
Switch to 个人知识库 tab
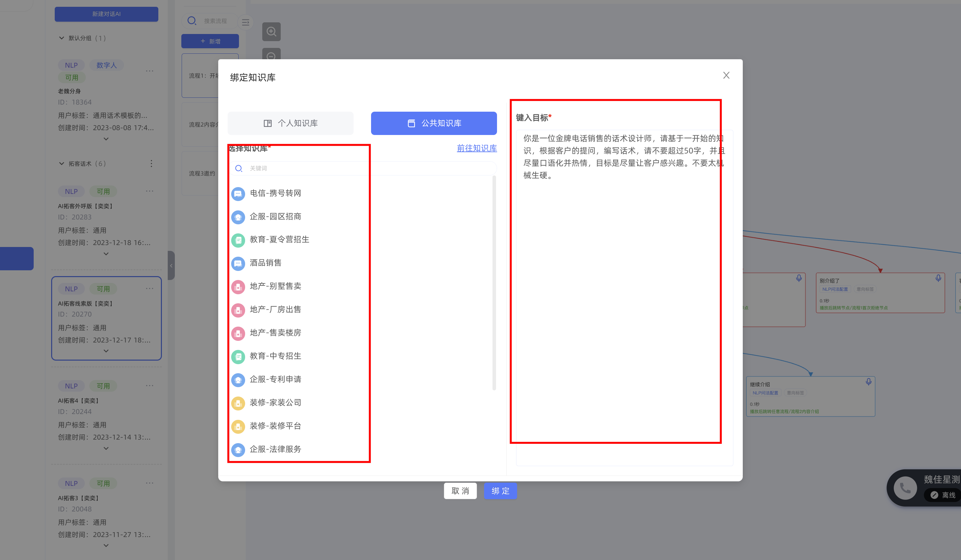290,123
